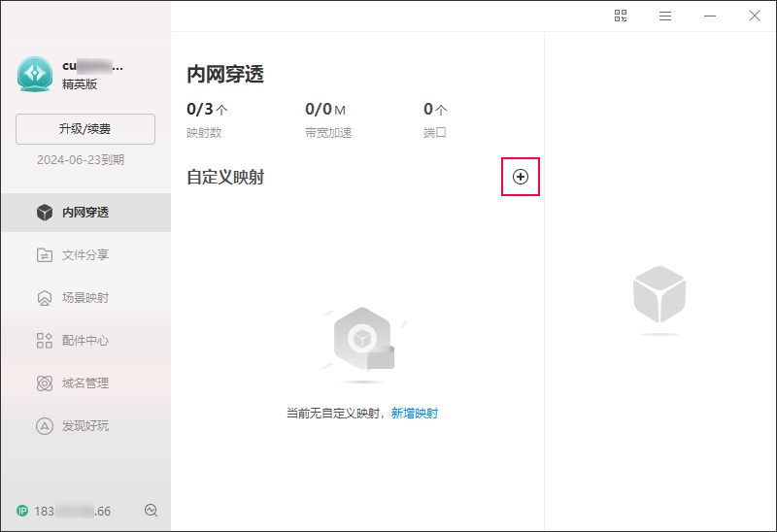
Task: Open the QR code icon in title bar
Action: [621, 16]
